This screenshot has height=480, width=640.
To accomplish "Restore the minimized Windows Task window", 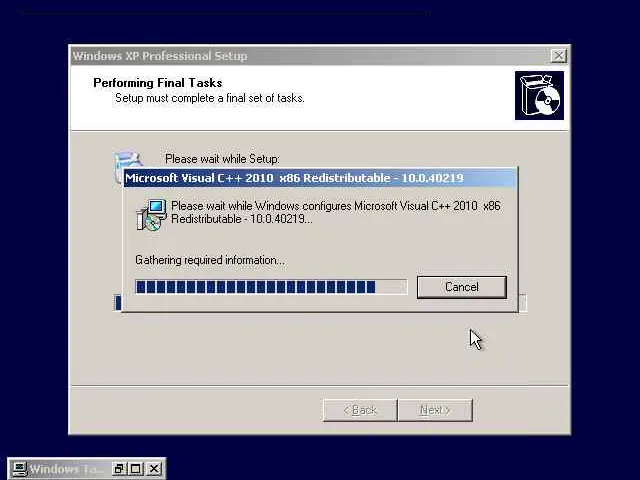I will (x=119, y=469).
